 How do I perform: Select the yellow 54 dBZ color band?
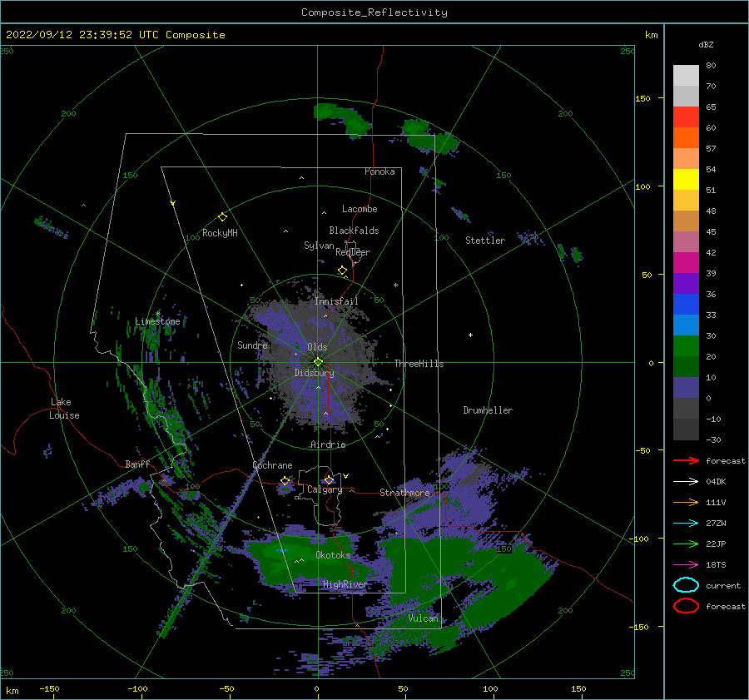686,180
